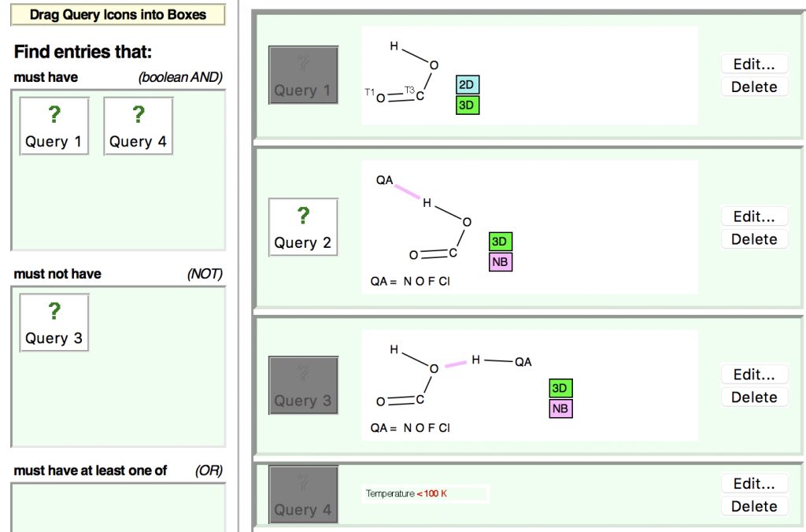
Task: Remove Query 3 with Delete
Action: tap(754, 397)
